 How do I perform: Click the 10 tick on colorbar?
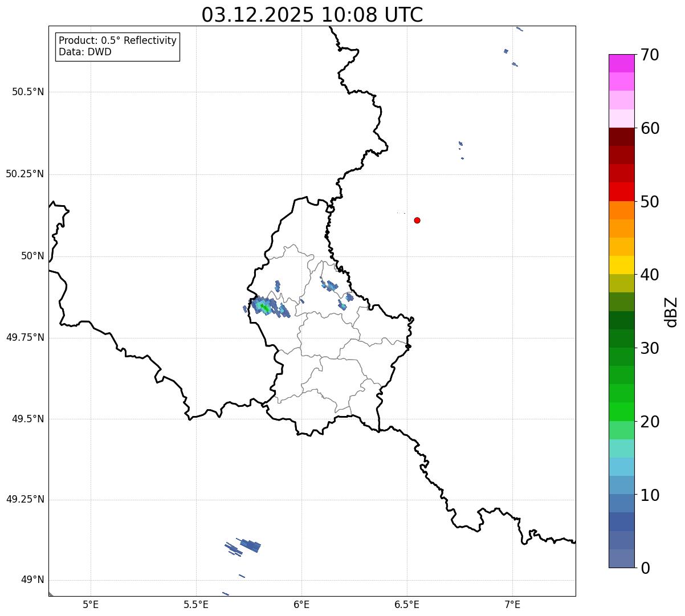(x=650, y=495)
